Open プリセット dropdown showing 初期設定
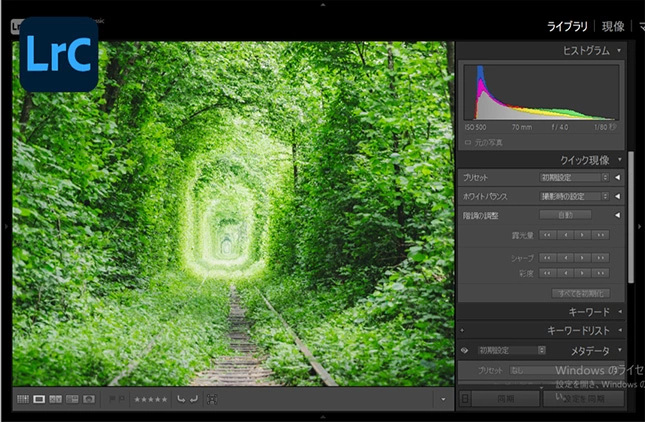The image size is (645, 422). [x=574, y=177]
